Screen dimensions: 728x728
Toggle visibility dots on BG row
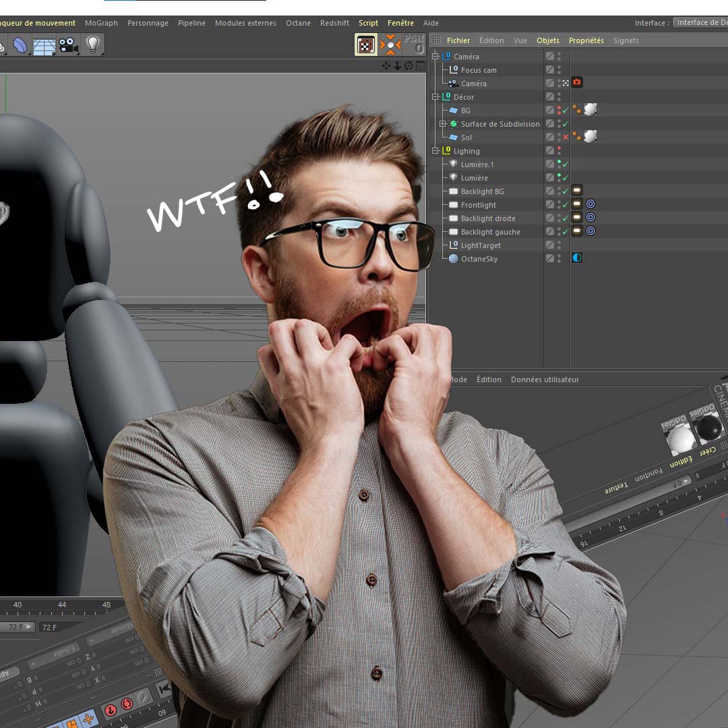point(559,110)
